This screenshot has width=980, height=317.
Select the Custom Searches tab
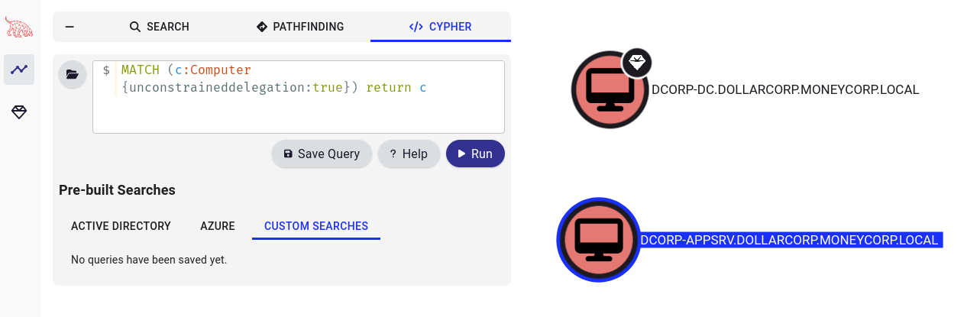coord(316,226)
